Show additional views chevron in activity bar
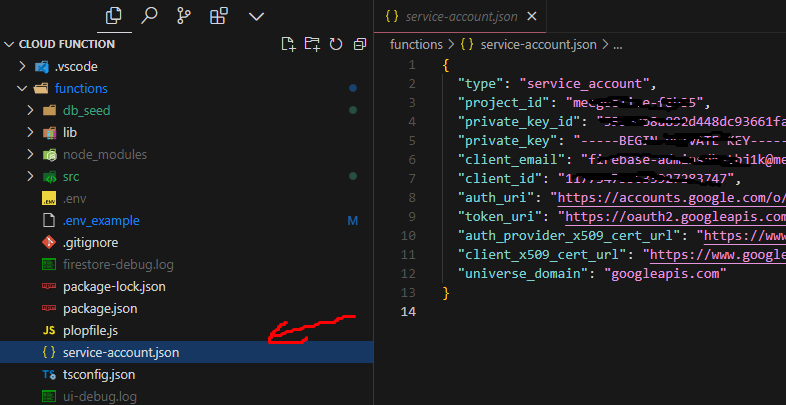This screenshot has width=786, height=405. [255, 16]
